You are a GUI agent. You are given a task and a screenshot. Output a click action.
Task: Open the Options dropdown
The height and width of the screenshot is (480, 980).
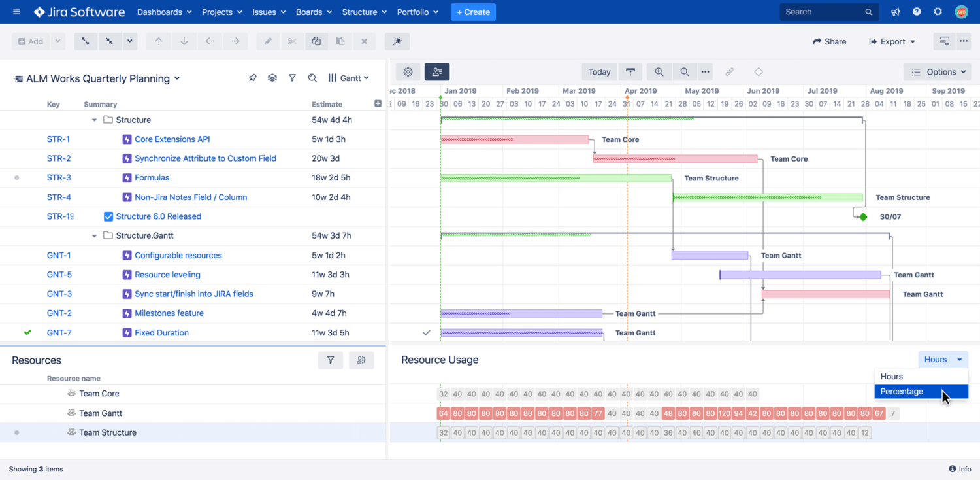937,72
